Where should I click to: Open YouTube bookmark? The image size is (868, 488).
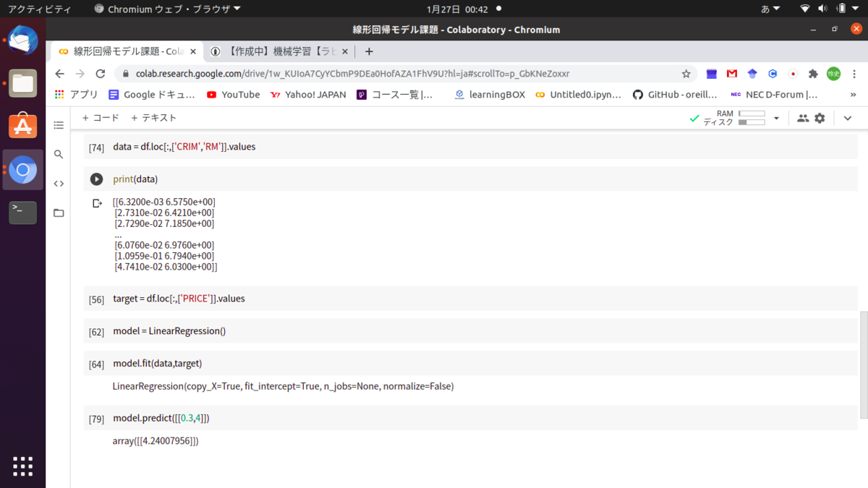click(x=233, y=95)
